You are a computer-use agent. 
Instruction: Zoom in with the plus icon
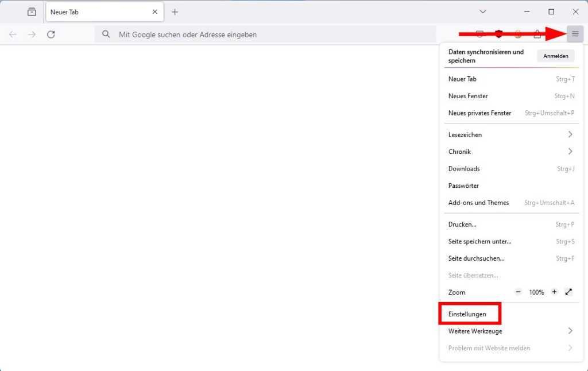554,292
